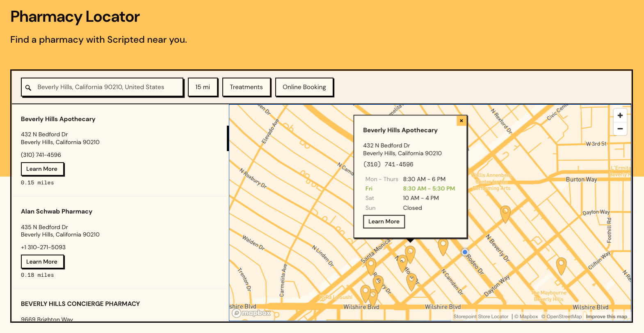The height and width of the screenshot is (333, 644).
Task: Click phone number +1 310-271-5093
Action: pos(43,247)
